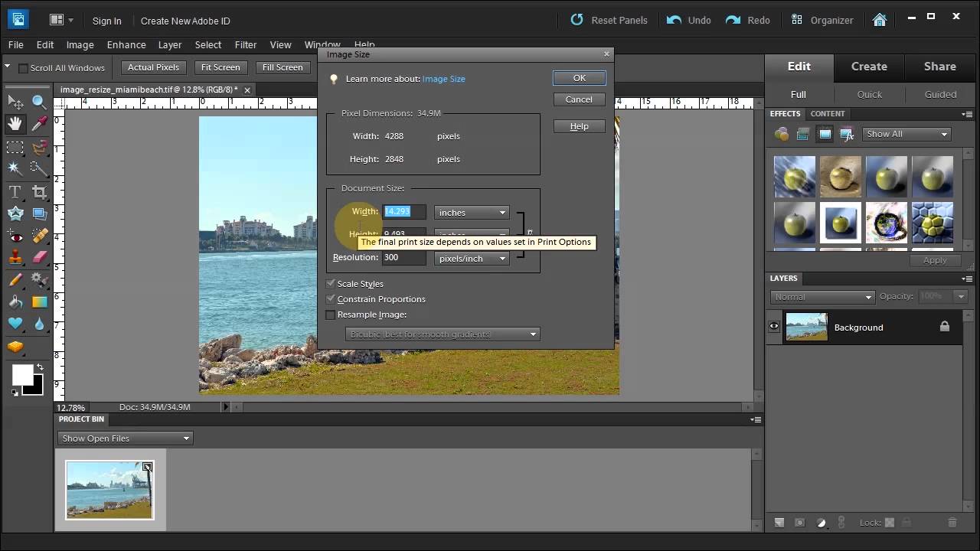Check the Scroll All Windows option
This screenshot has height=551, width=980.
[23, 68]
